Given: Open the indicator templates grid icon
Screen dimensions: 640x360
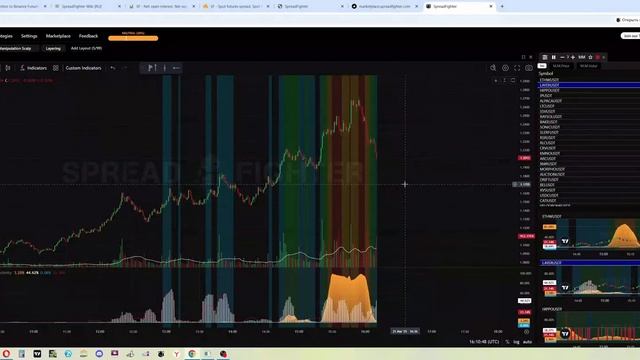Looking at the screenshot, I should pyautogui.click(x=56, y=68).
